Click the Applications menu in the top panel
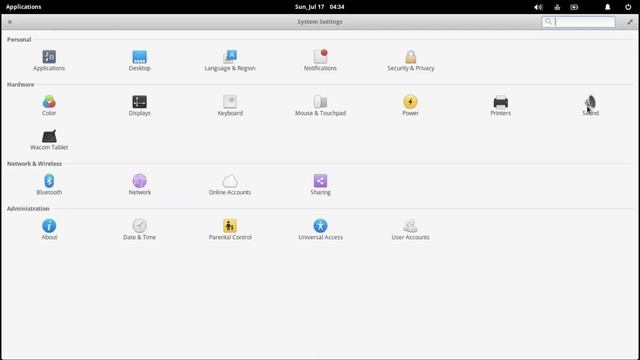The width and height of the screenshot is (640, 360). pyautogui.click(x=23, y=7)
